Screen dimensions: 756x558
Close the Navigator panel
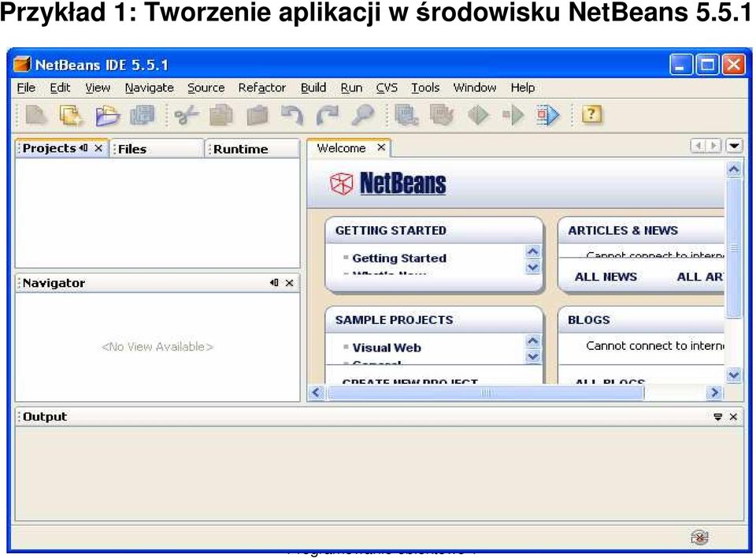(289, 283)
